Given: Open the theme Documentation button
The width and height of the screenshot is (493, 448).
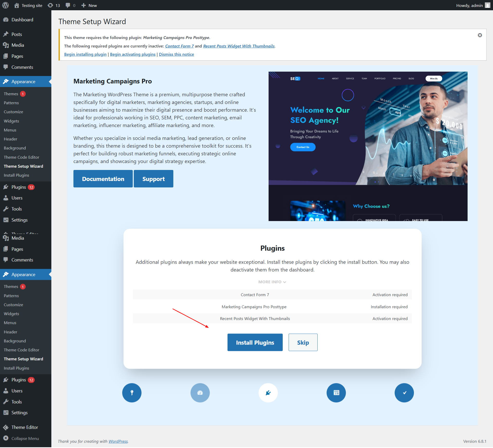Looking at the screenshot, I should 103,179.
